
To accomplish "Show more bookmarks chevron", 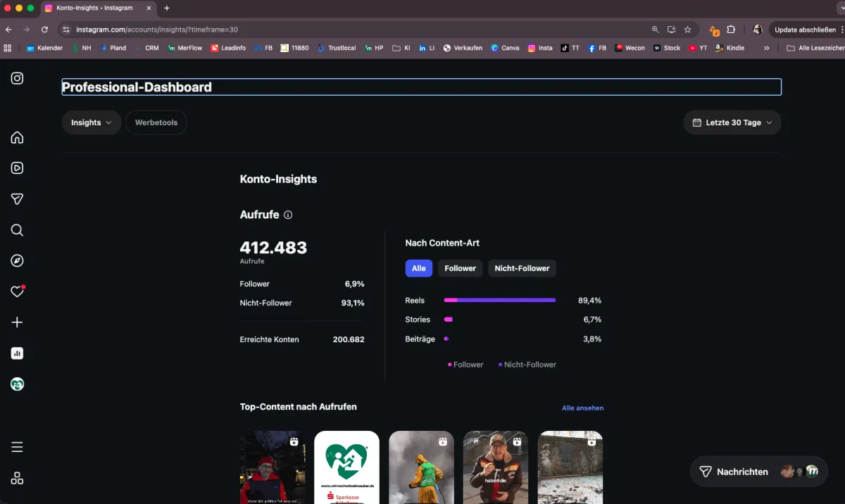I will 767,48.
